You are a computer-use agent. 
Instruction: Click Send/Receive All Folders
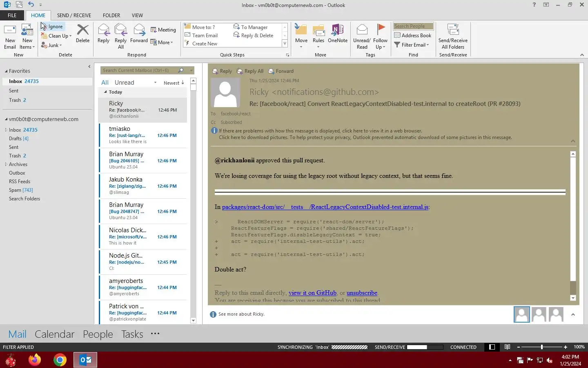[x=453, y=36]
